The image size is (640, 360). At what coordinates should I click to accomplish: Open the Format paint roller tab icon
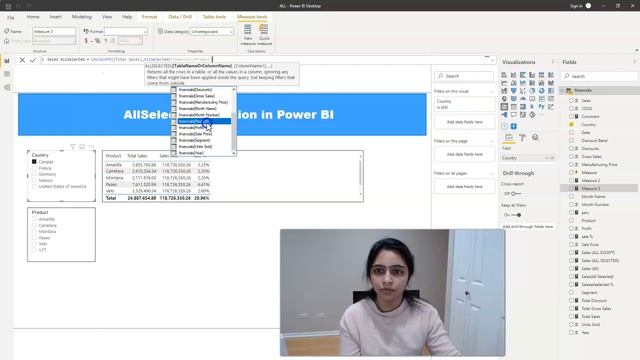[x=522, y=138]
